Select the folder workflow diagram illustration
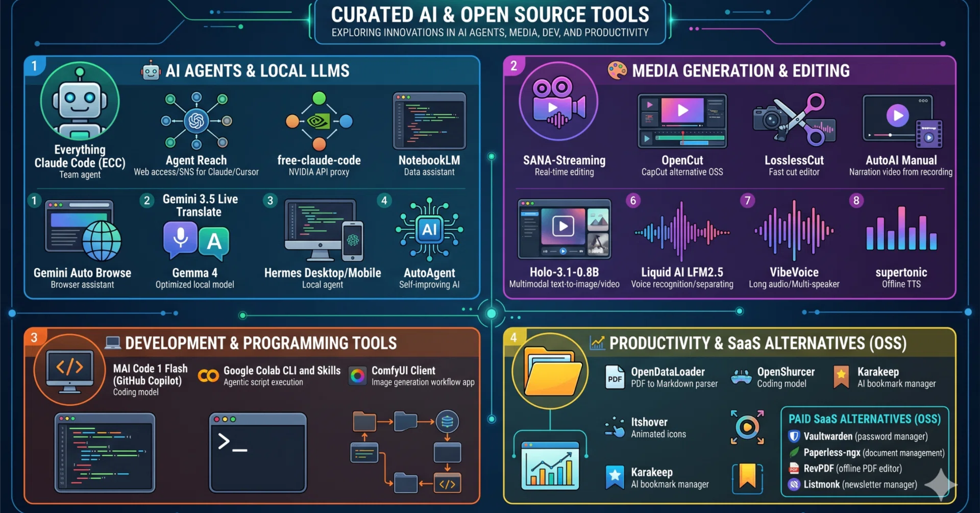This screenshot has width=980, height=513. [x=406, y=452]
